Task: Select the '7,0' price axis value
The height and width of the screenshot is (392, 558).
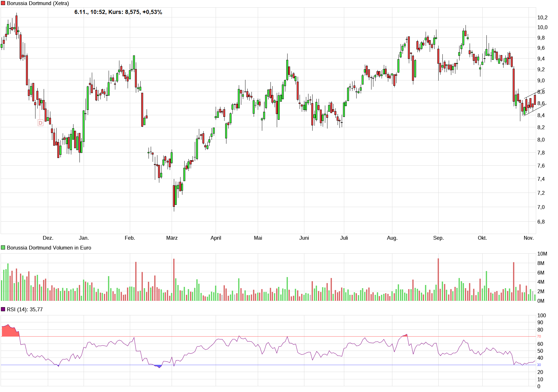Action: pyautogui.click(x=541, y=207)
